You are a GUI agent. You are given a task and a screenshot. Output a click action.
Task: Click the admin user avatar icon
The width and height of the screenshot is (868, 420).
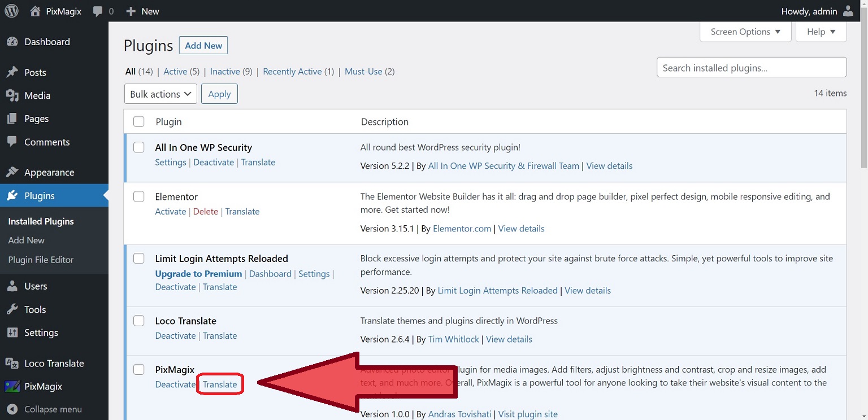[848, 11]
